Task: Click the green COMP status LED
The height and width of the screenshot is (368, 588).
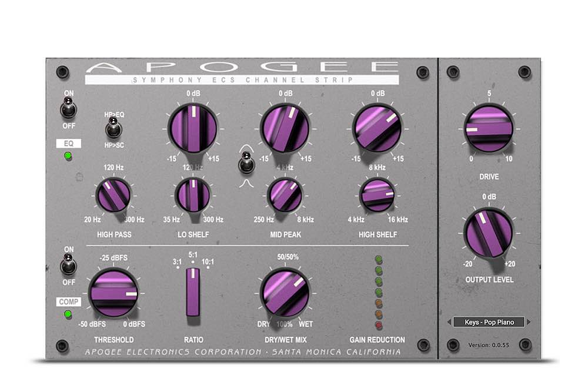Action: click(68, 314)
